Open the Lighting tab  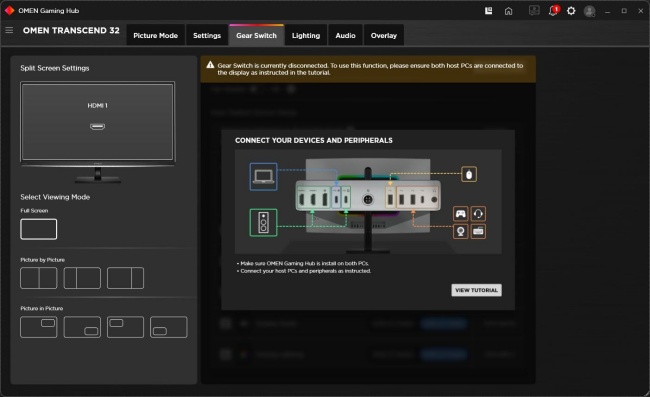point(306,35)
